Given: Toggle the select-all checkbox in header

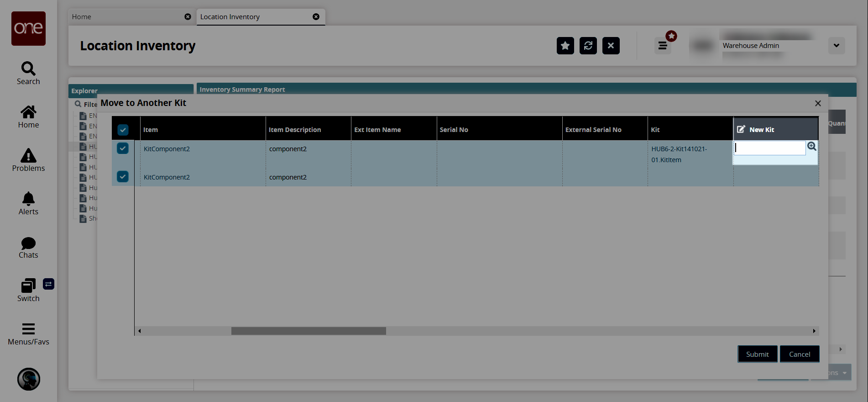Looking at the screenshot, I should click(x=123, y=130).
